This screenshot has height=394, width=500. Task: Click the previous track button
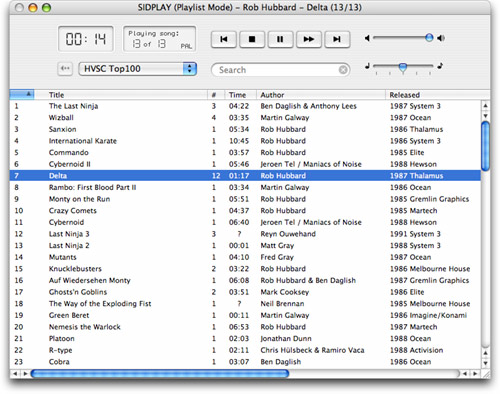(224, 39)
